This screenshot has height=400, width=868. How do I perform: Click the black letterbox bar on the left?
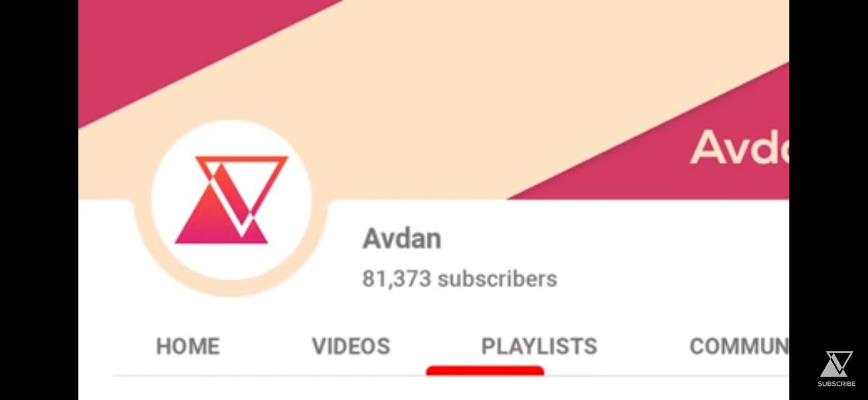coord(39,200)
